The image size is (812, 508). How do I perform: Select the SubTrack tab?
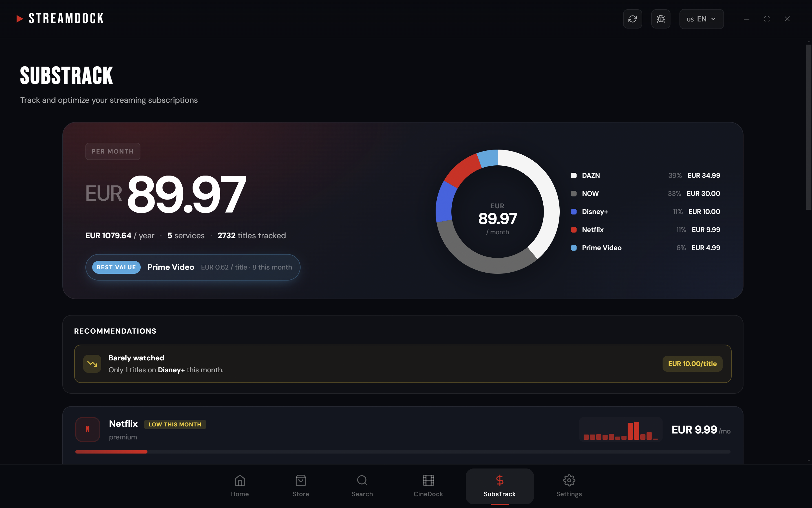[x=500, y=486]
